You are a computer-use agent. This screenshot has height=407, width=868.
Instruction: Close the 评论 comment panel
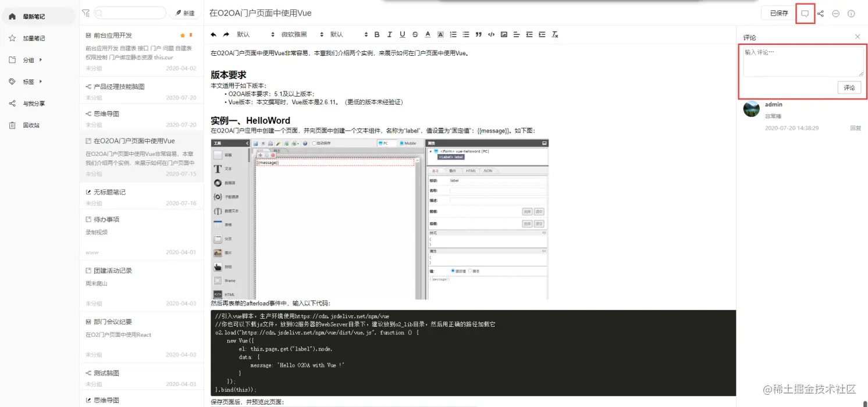coord(858,37)
